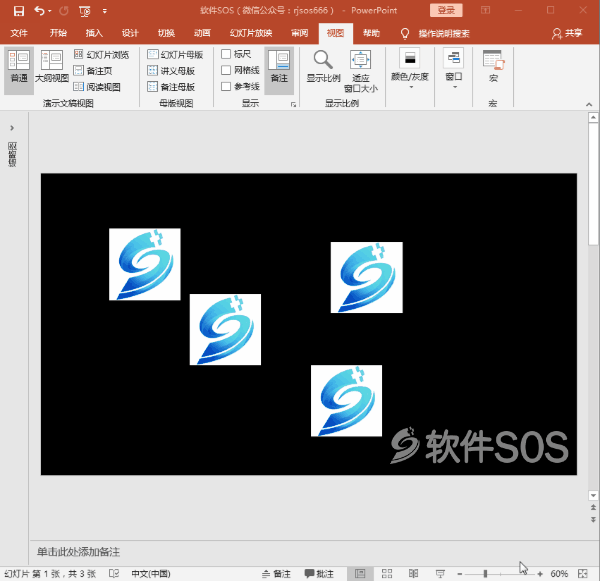Switch to the 切换 tab
Screen dimensions: 600x581
(166, 33)
